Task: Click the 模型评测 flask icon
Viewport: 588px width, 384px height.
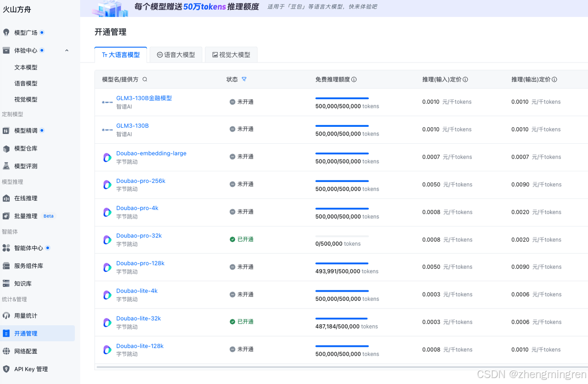Action: [x=6, y=166]
